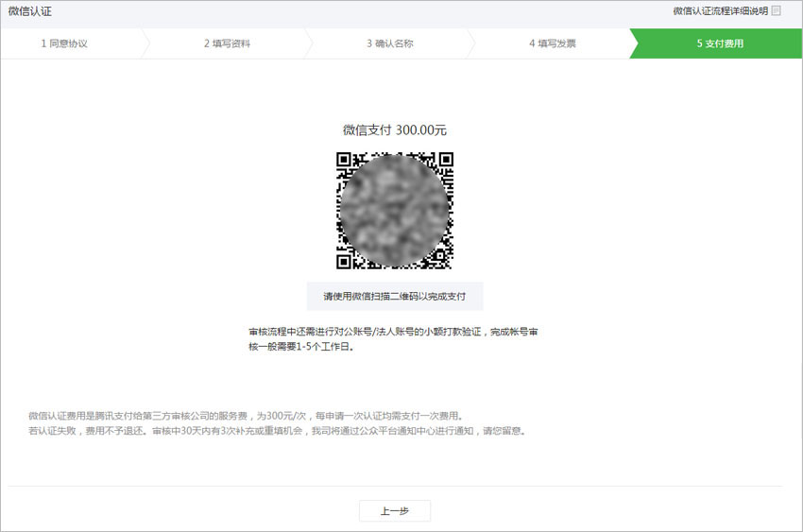The height and width of the screenshot is (532, 803).
Task: Click the WeChat payment QR code
Action: point(395,211)
